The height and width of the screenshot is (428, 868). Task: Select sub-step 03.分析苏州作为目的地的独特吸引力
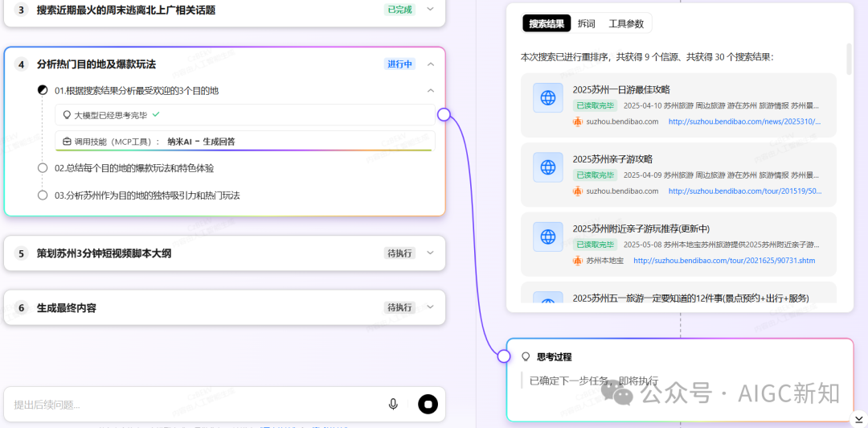[147, 195]
